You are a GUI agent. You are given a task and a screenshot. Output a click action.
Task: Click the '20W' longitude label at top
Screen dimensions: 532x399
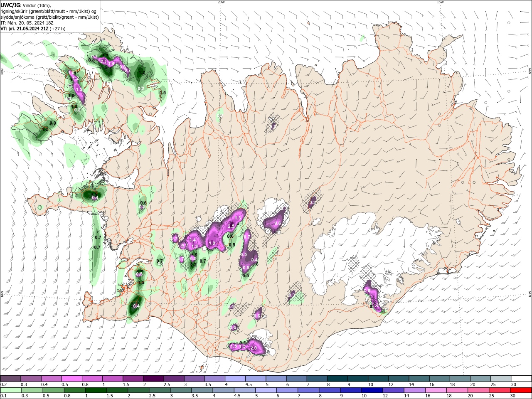pos(221,2)
